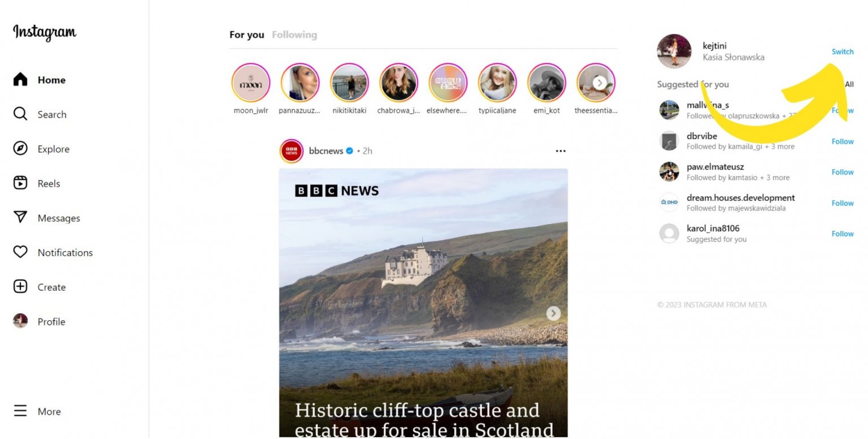Open the Home icon in sidebar

tap(20, 80)
